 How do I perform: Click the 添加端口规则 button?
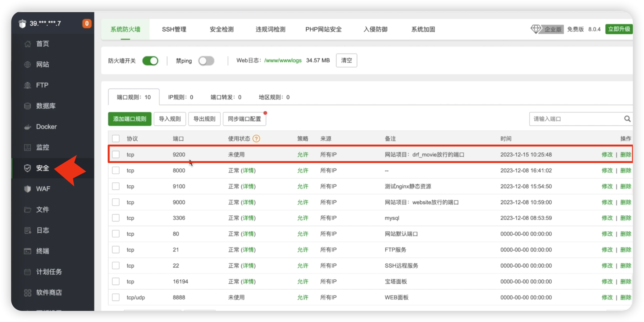[130, 119]
